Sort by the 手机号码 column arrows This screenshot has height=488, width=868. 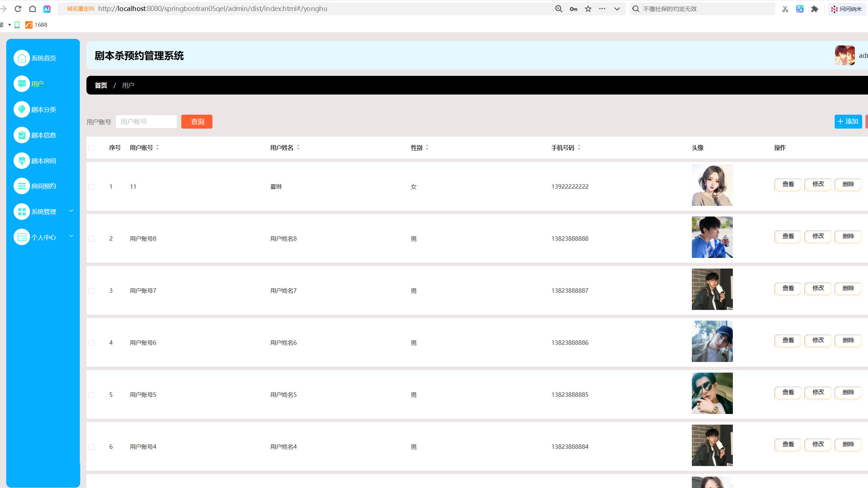point(579,148)
